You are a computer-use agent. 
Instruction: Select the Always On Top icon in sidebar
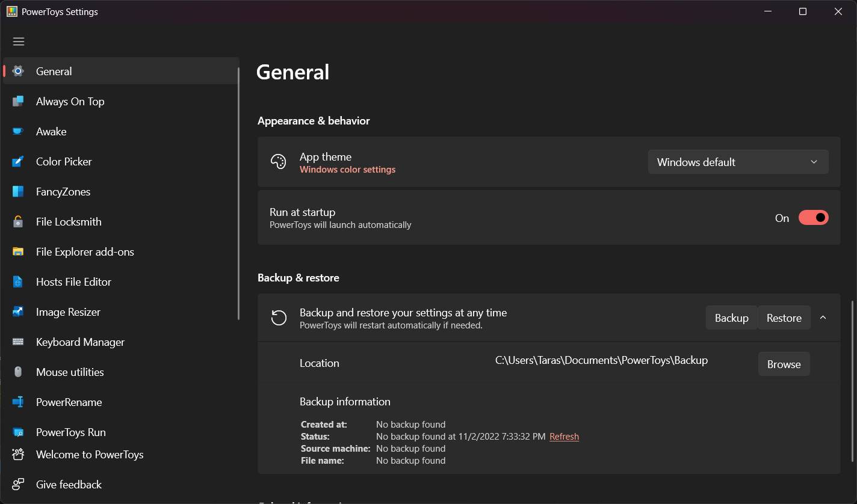tap(18, 101)
